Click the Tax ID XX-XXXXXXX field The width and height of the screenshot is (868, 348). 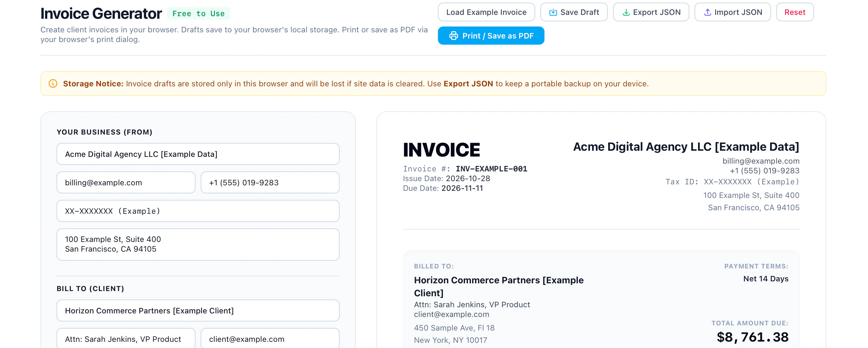point(198,211)
